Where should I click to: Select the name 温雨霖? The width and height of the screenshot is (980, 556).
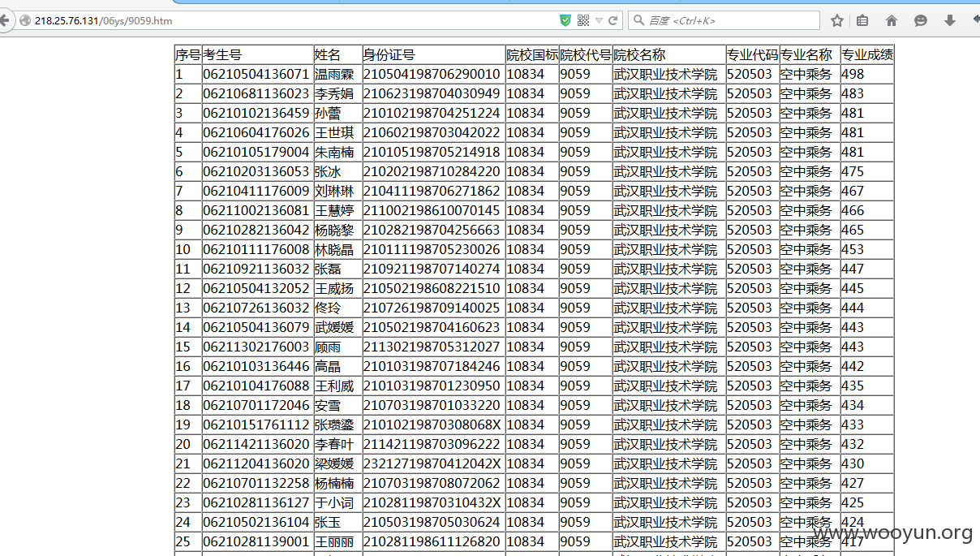(334, 74)
